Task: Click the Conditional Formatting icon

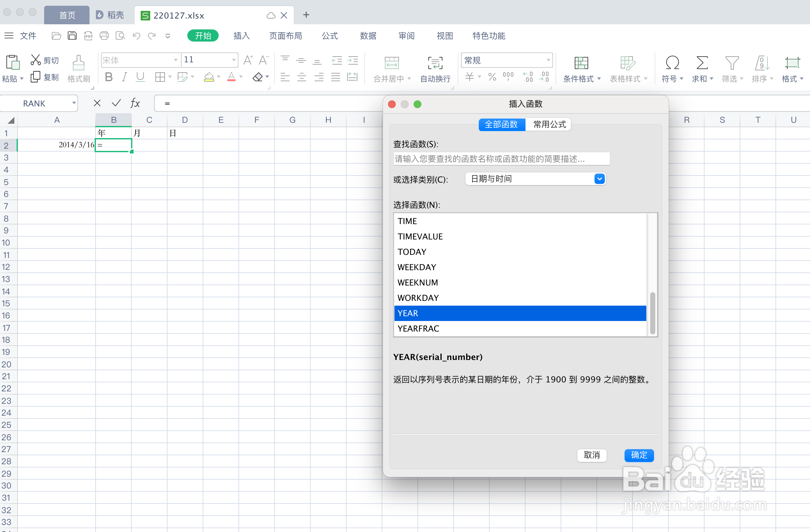Action: click(581, 63)
